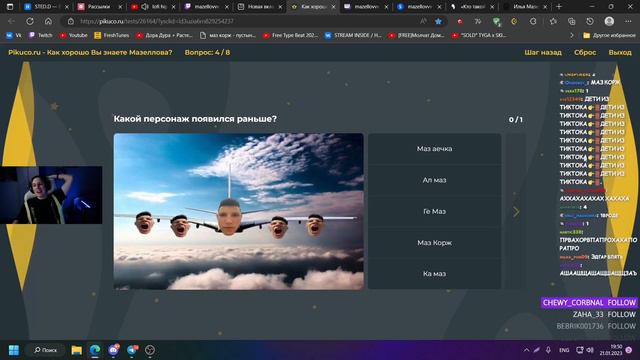Open the STREAM INSIDE bookmark
The width and height of the screenshot is (640, 360).
[x=353, y=36]
